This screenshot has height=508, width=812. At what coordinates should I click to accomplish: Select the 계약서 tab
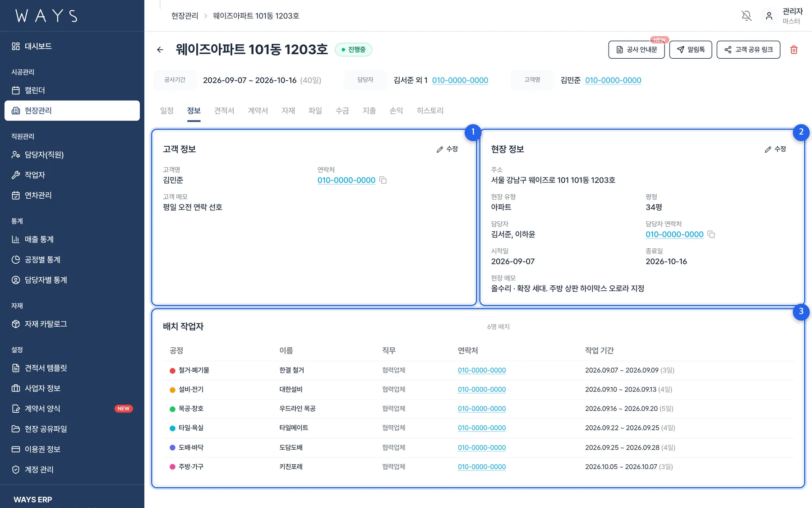[x=258, y=111]
